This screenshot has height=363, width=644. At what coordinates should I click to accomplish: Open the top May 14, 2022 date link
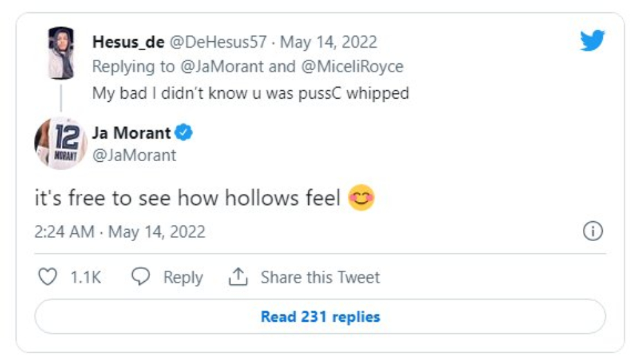pyautogui.click(x=328, y=43)
